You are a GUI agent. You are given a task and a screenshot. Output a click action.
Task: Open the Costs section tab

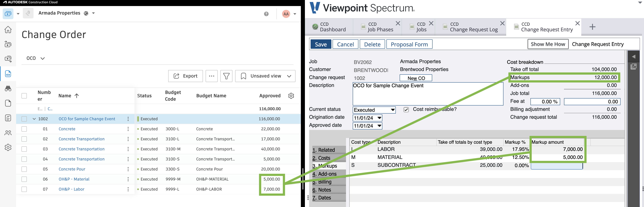pos(329,158)
